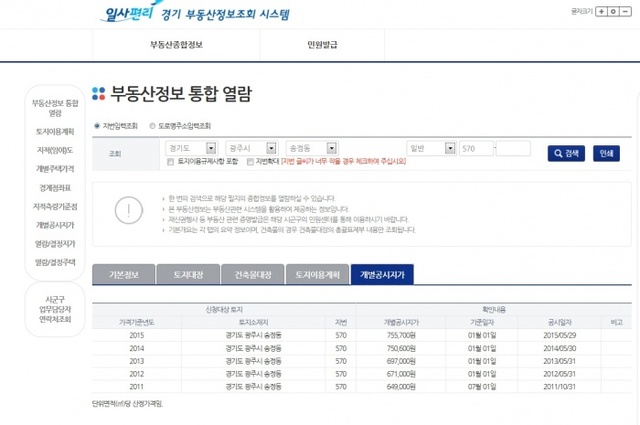
Task: Switch to the 건축물대장 tab
Action: pos(253,274)
